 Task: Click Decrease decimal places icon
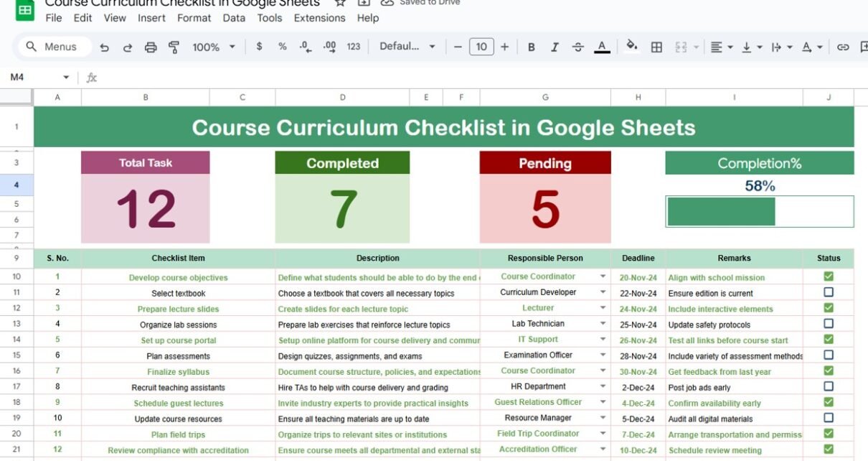(306, 47)
